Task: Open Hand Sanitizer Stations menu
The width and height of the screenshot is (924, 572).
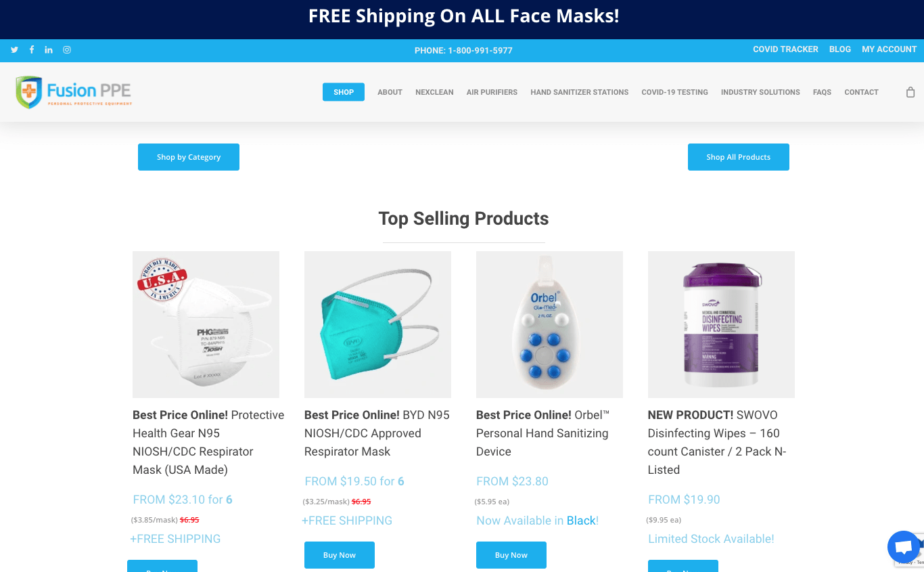Action: pyautogui.click(x=580, y=92)
